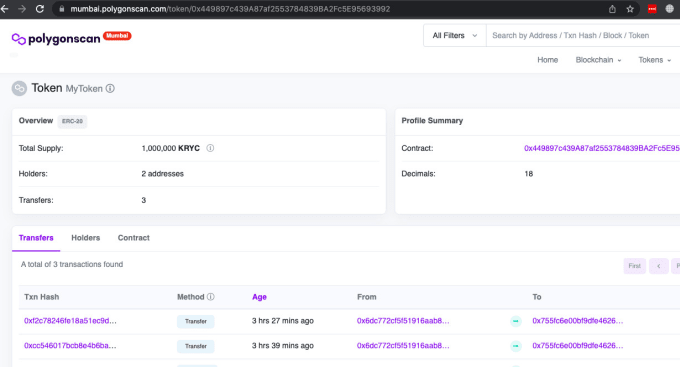Viewport: 680px width, 367px height.
Task: Click '3 hrs 39 mins ago' age cell
Action: 283,345
